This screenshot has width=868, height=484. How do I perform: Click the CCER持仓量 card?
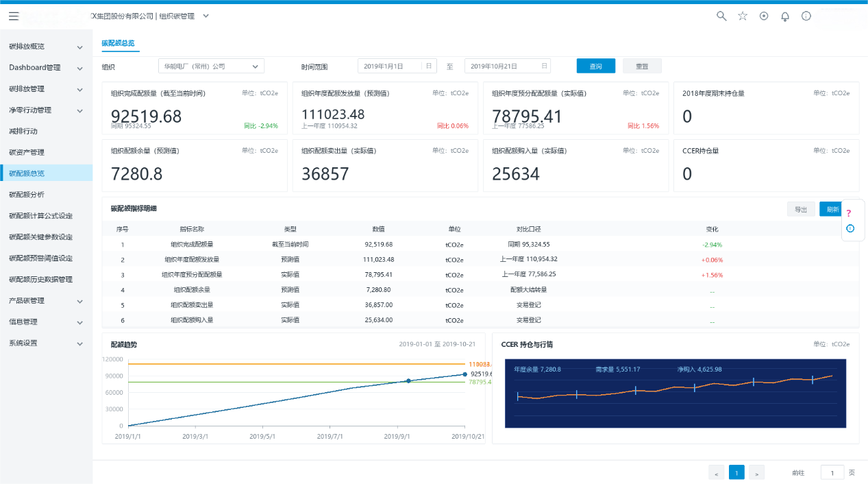click(x=766, y=165)
